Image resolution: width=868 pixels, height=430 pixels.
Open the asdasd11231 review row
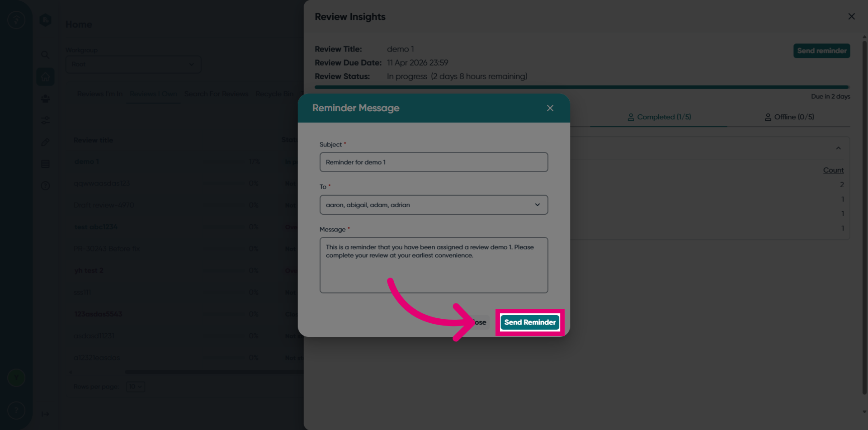pos(94,336)
